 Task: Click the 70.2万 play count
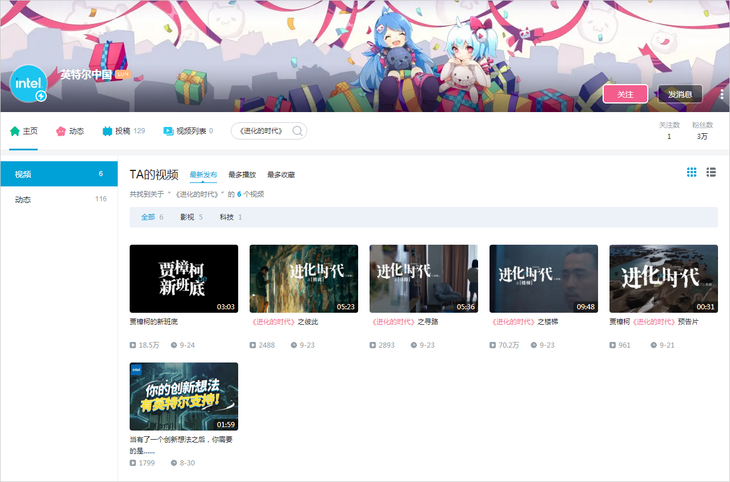tap(505, 345)
